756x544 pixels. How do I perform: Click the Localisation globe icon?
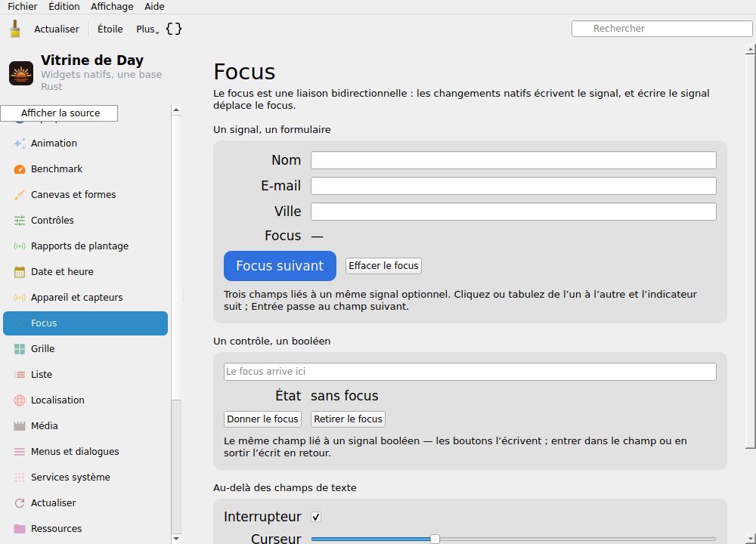(x=20, y=400)
